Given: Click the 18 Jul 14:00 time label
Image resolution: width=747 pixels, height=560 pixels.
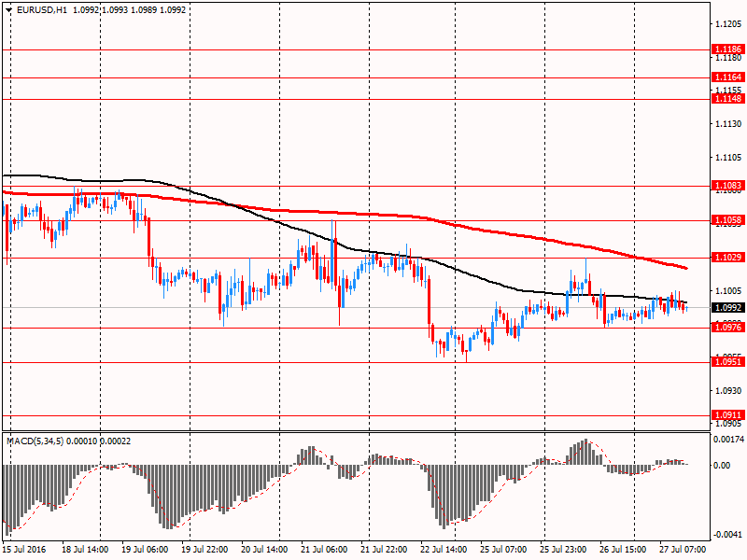Looking at the screenshot, I should [x=84, y=550].
